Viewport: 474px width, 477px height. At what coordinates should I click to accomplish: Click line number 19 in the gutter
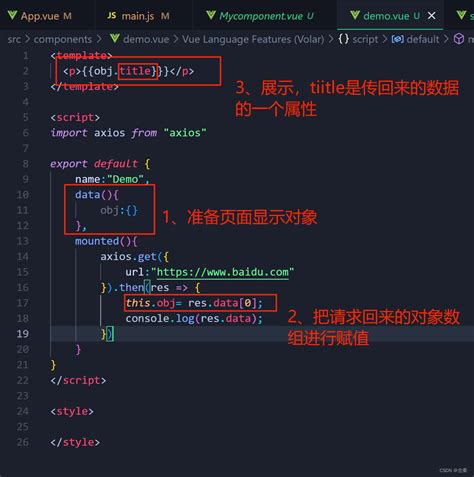pyautogui.click(x=23, y=334)
